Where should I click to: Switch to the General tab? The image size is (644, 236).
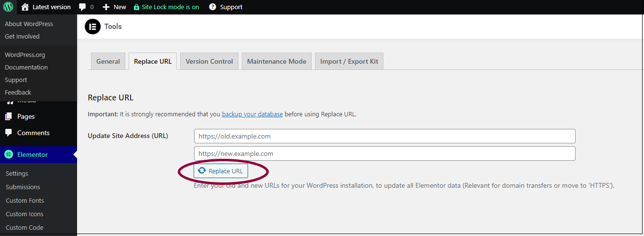point(108,61)
